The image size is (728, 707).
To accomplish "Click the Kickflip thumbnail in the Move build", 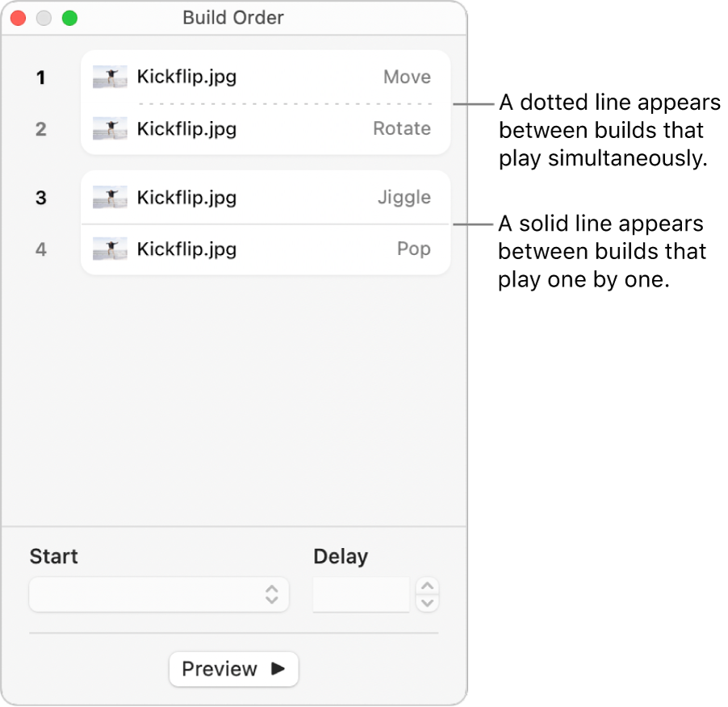I will pos(110,77).
